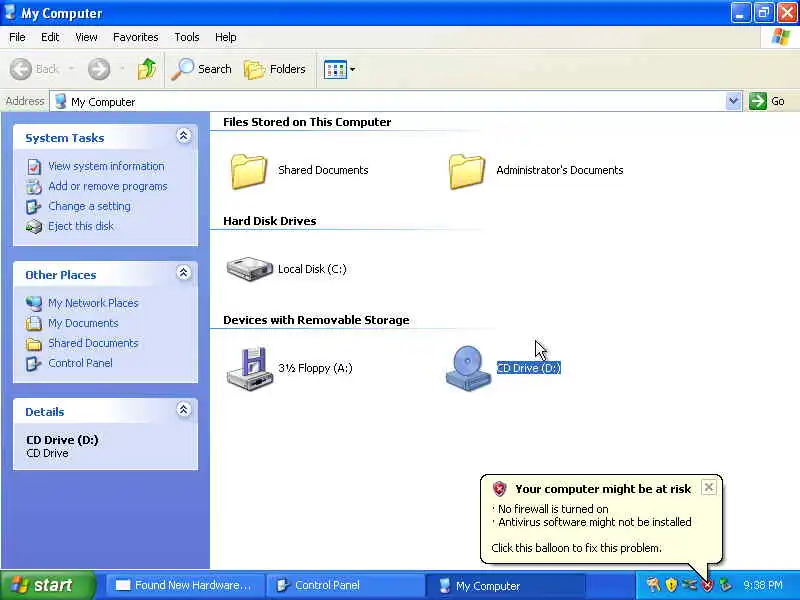Click the Up folder toolbar icon
Image resolution: width=800 pixels, height=600 pixels.
[147, 69]
